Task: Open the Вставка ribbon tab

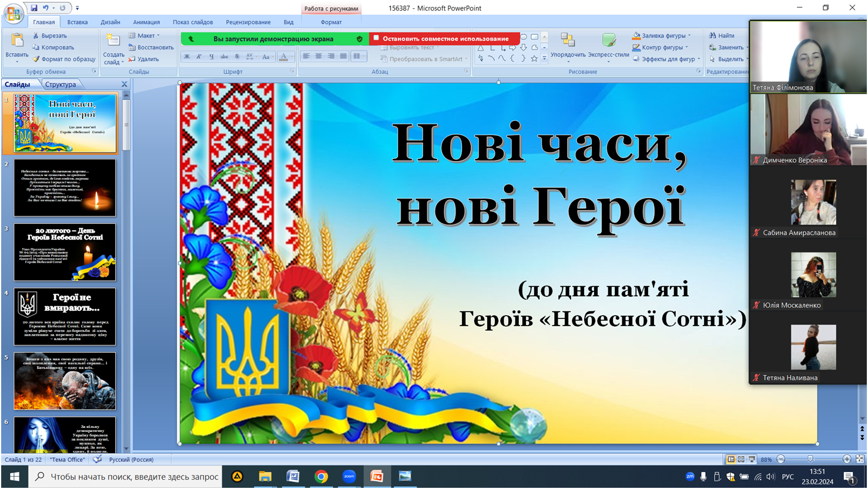Action: pyautogui.click(x=77, y=22)
